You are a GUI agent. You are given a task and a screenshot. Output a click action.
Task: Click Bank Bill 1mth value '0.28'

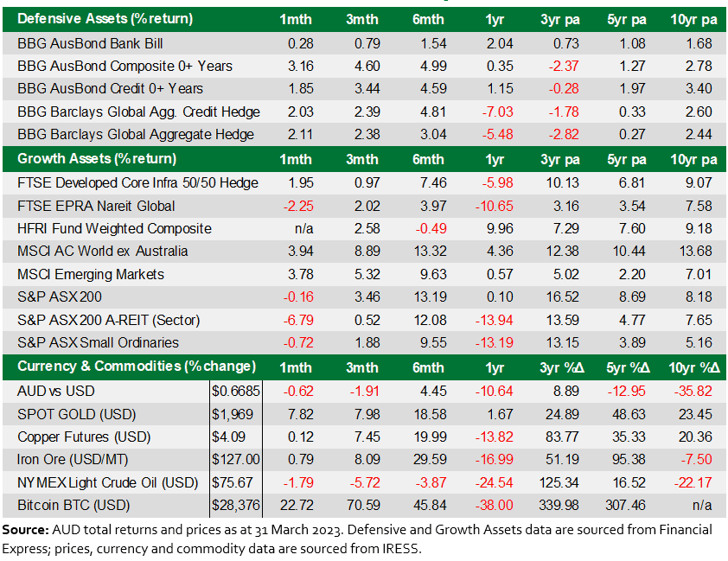(301, 43)
